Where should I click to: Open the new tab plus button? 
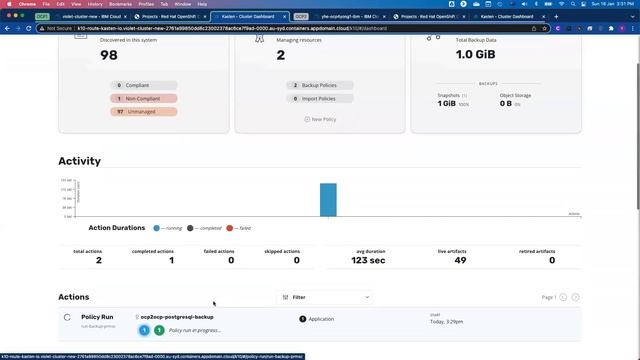[x=556, y=17]
